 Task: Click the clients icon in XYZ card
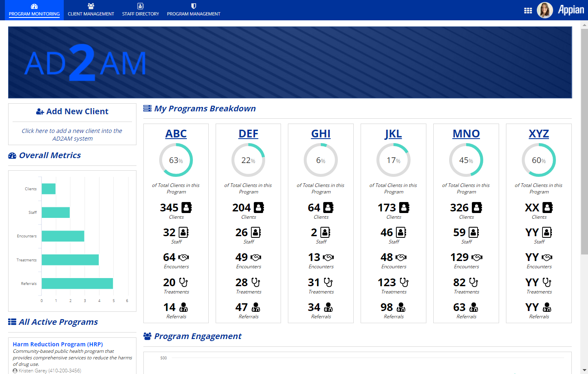click(x=547, y=208)
